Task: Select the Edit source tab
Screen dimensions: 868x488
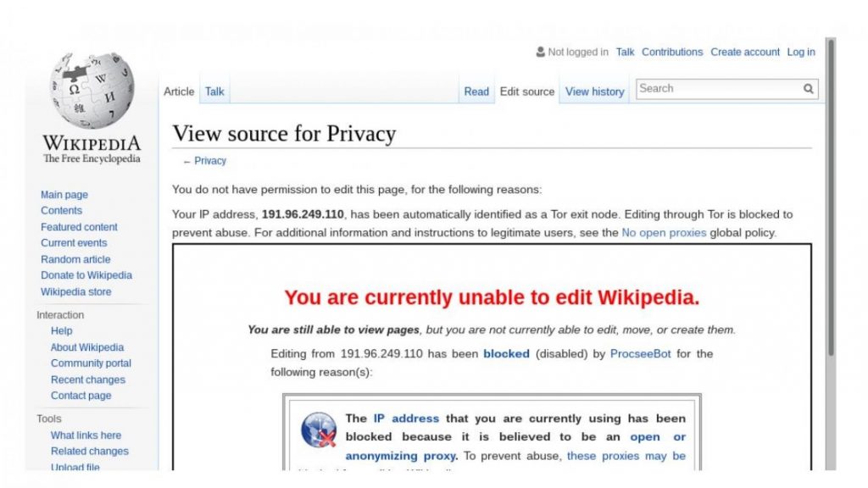Action: point(526,91)
